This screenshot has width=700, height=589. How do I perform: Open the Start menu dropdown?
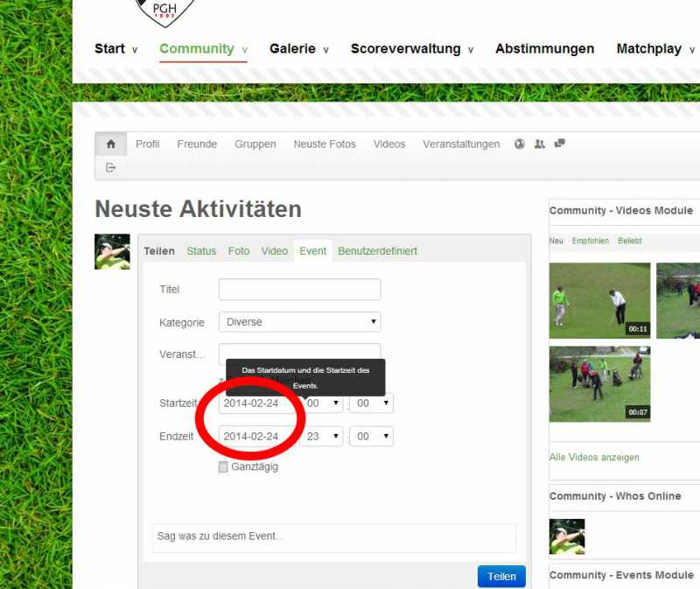(115, 49)
